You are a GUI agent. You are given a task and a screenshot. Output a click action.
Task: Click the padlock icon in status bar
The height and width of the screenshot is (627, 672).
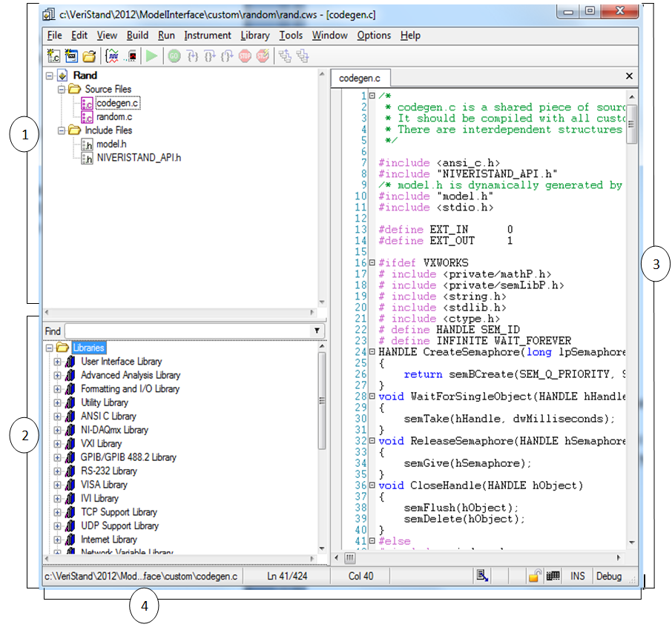coord(534,576)
